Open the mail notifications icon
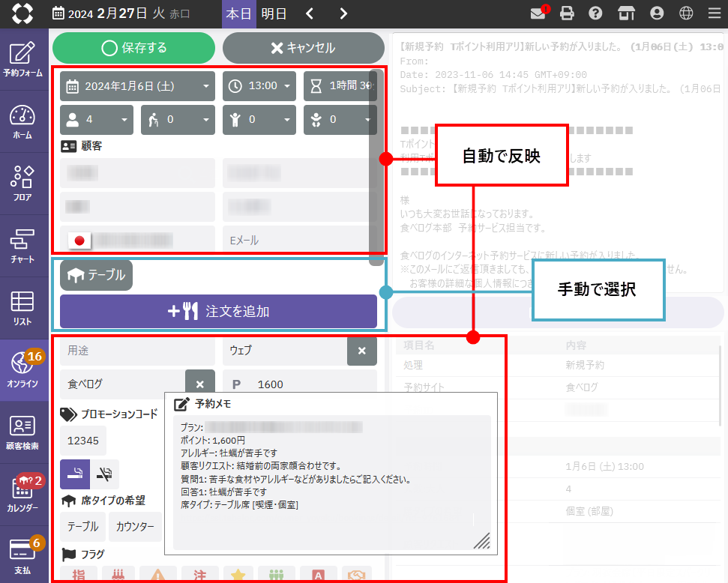 click(x=538, y=13)
